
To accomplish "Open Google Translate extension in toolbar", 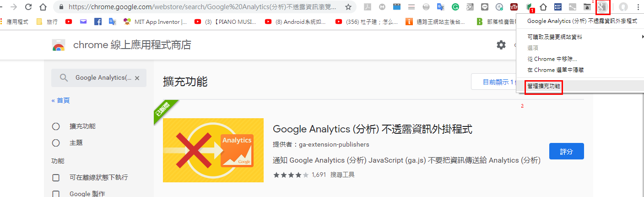I will [x=441, y=7].
